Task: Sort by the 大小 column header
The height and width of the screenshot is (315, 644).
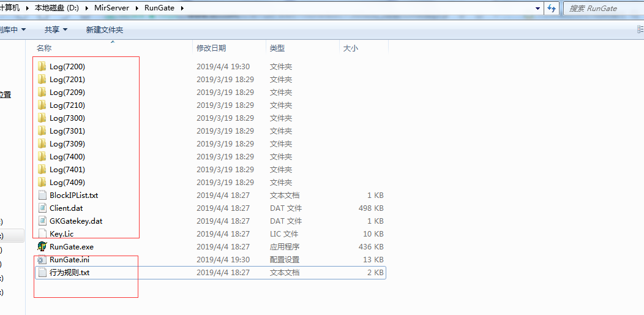Action: 350,48
